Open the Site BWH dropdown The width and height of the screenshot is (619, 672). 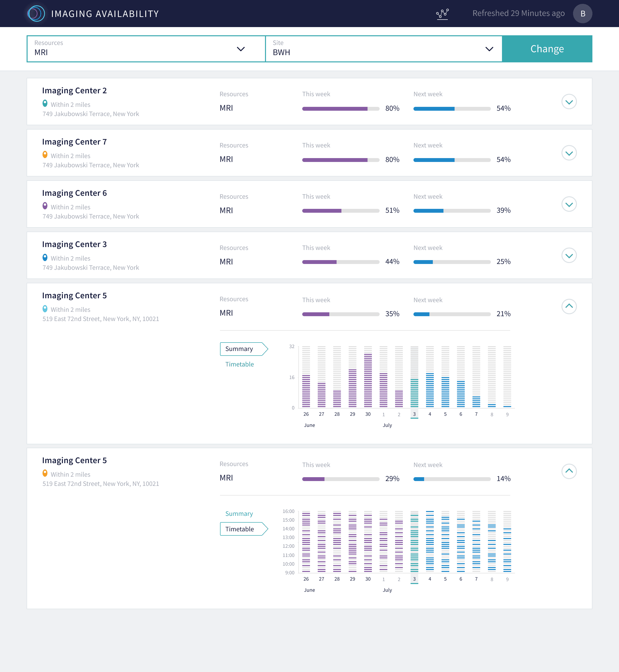tap(383, 49)
